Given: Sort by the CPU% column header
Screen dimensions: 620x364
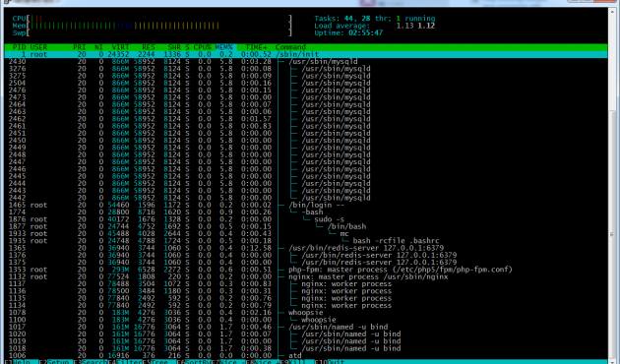Looking at the screenshot, I should 203,47.
